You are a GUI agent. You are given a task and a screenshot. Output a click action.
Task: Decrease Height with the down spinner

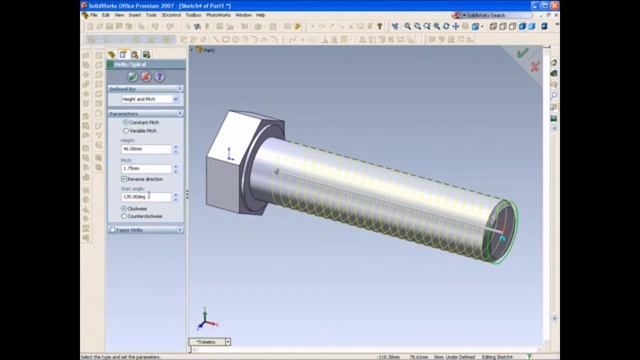tap(176, 151)
